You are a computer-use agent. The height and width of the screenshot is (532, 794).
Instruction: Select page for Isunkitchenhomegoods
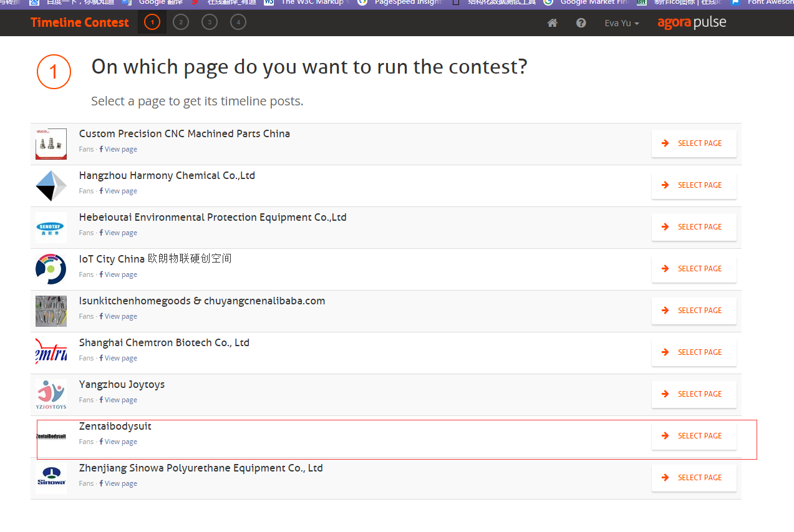694,311
